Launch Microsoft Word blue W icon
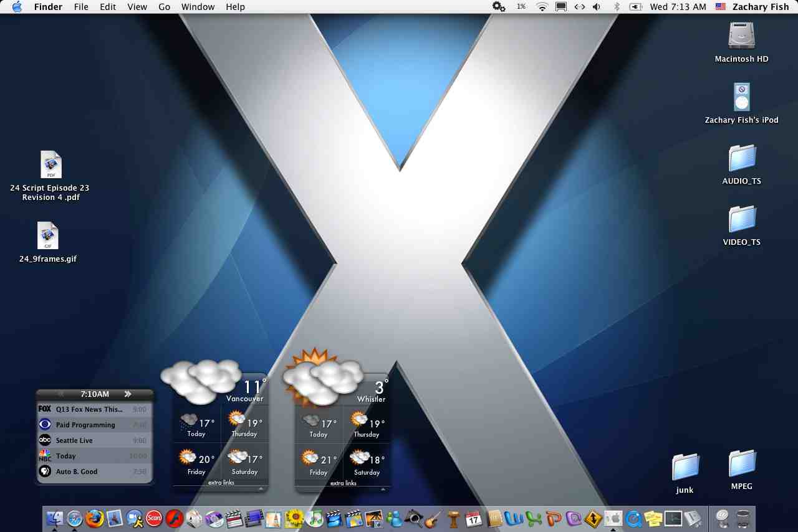Image resolution: width=798 pixels, height=532 pixels. click(x=514, y=518)
